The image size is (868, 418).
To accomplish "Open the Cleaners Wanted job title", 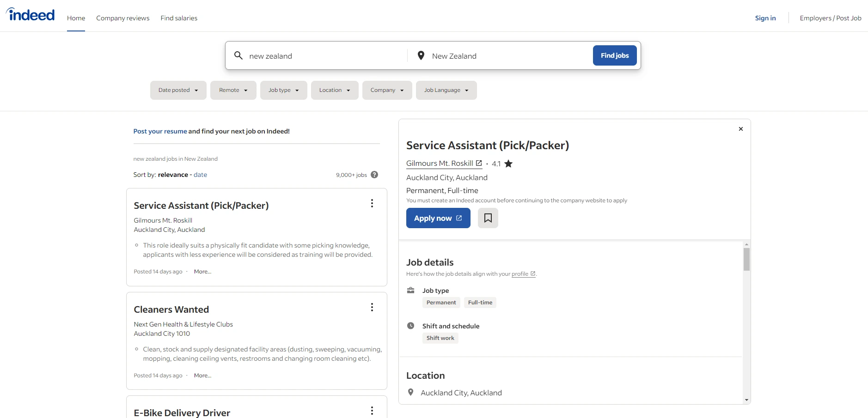I will (171, 309).
